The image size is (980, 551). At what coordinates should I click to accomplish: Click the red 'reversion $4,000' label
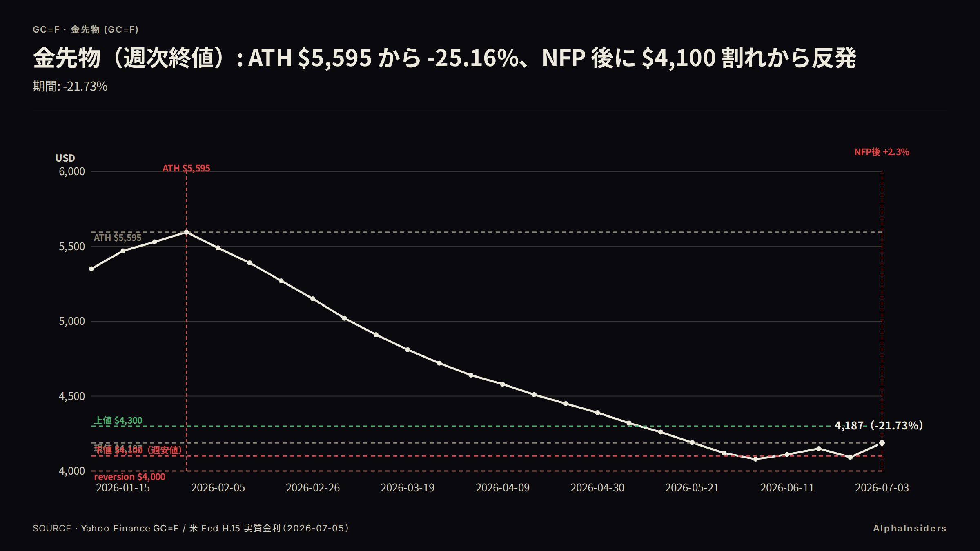pos(130,477)
